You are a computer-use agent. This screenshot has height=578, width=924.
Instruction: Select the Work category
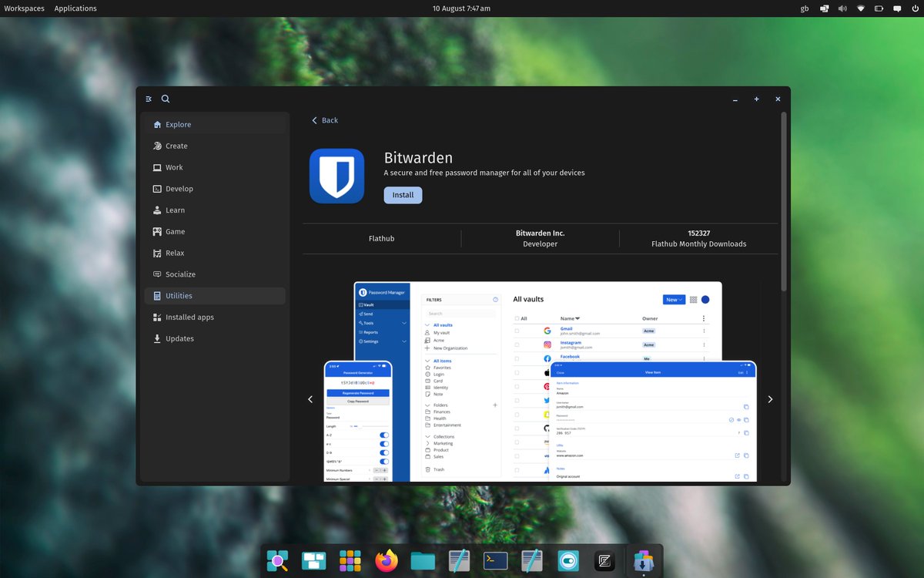pos(215,167)
